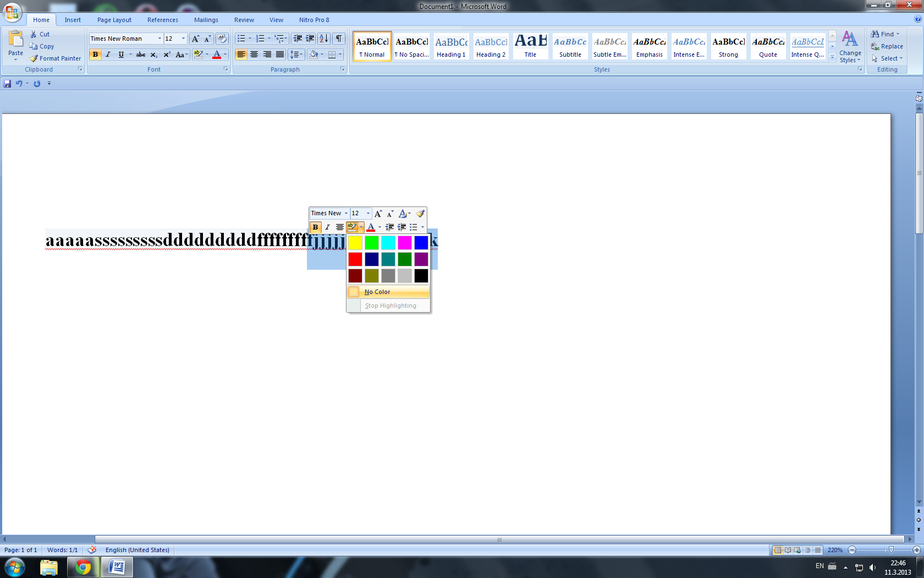924x578 pixels.
Task: Toggle Justify alignment in the ribbon
Action: [x=280, y=54]
